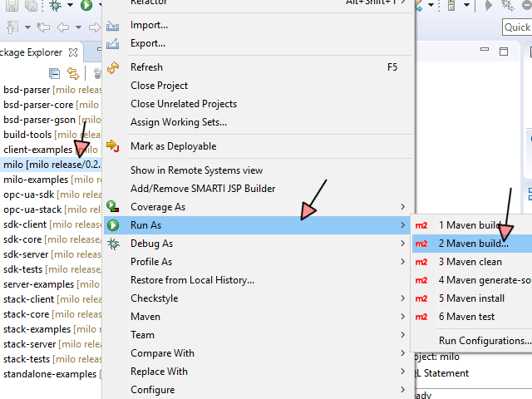The image size is (532, 399).
Task: Click the Quick Access search field
Action: [517, 27]
